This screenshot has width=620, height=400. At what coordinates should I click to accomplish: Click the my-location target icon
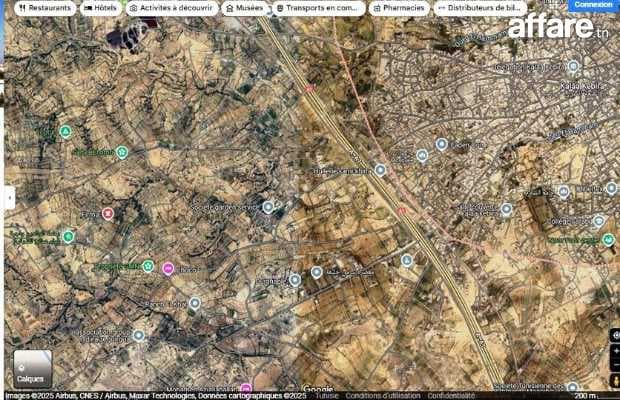click(615, 334)
